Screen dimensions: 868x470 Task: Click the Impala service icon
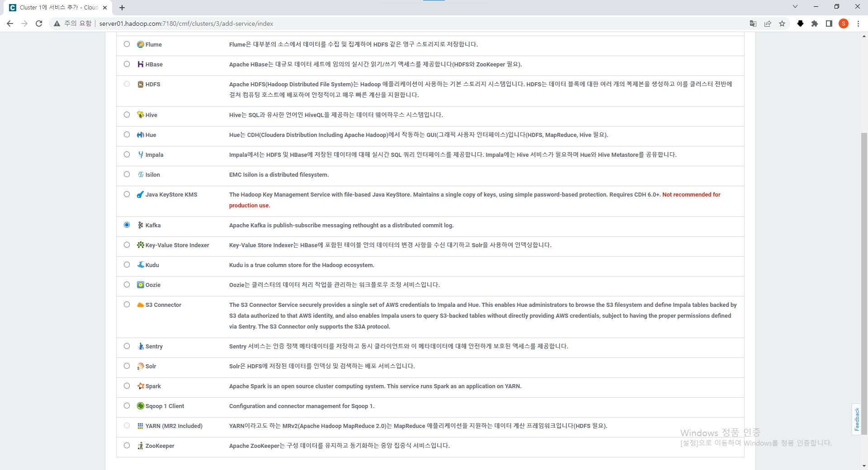click(141, 155)
